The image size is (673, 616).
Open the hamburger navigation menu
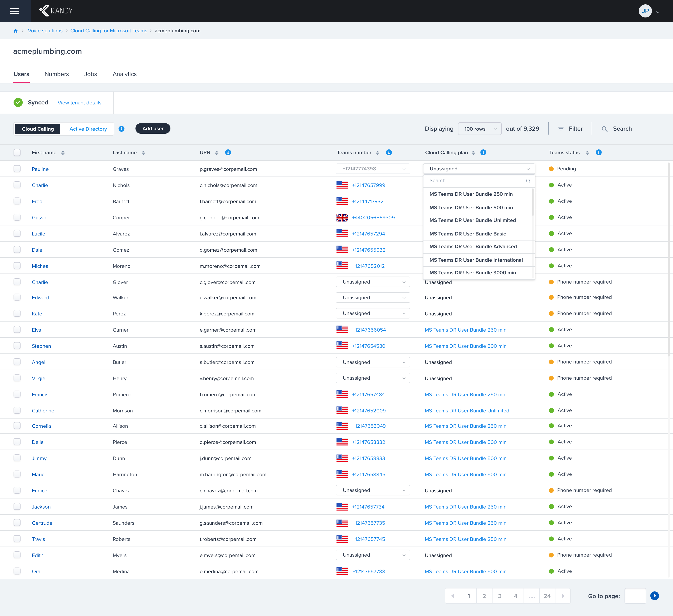coord(15,11)
